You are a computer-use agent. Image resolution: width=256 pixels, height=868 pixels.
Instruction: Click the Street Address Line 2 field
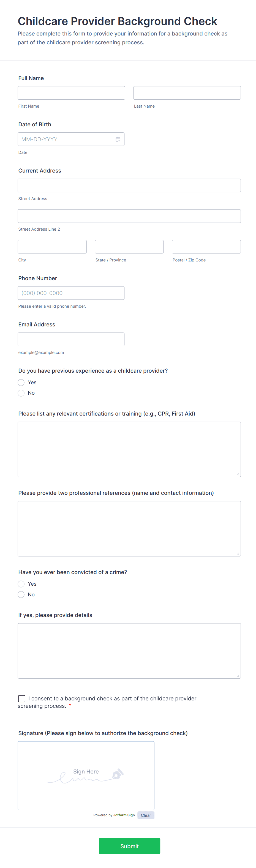click(x=129, y=216)
